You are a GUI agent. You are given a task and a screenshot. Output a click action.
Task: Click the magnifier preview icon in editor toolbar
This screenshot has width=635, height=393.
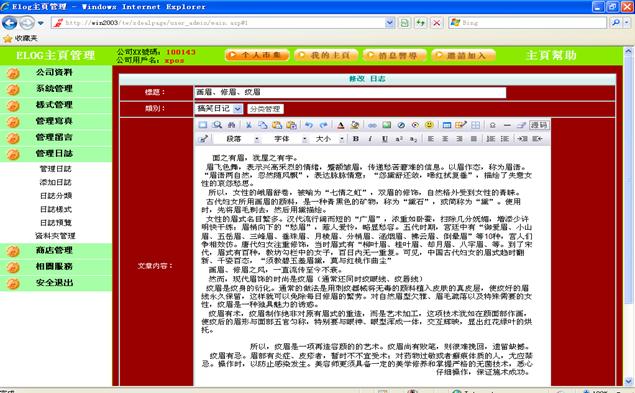(x=217, y=125)
